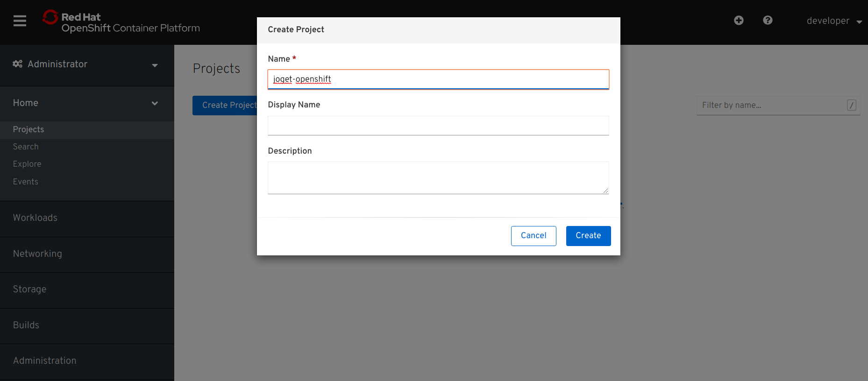The height and width of the screenshot is (381, 868).
Task: Open the help question mark icon
Action: [x=768, y=21]
